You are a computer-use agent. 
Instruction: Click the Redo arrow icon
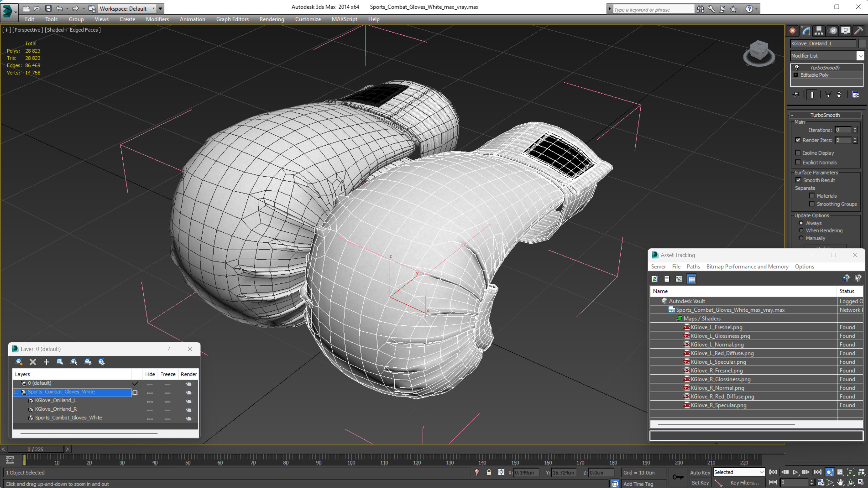coord(75,9)
